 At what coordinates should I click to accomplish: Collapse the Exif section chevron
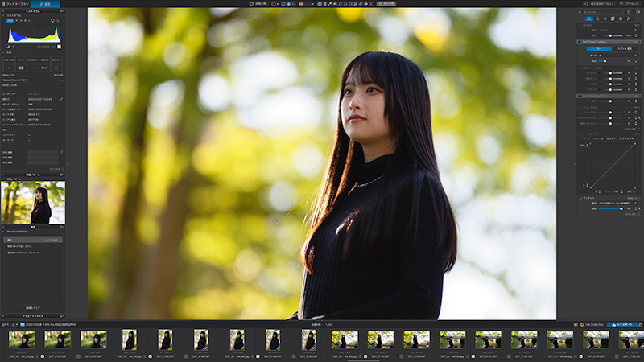point(3,52)
